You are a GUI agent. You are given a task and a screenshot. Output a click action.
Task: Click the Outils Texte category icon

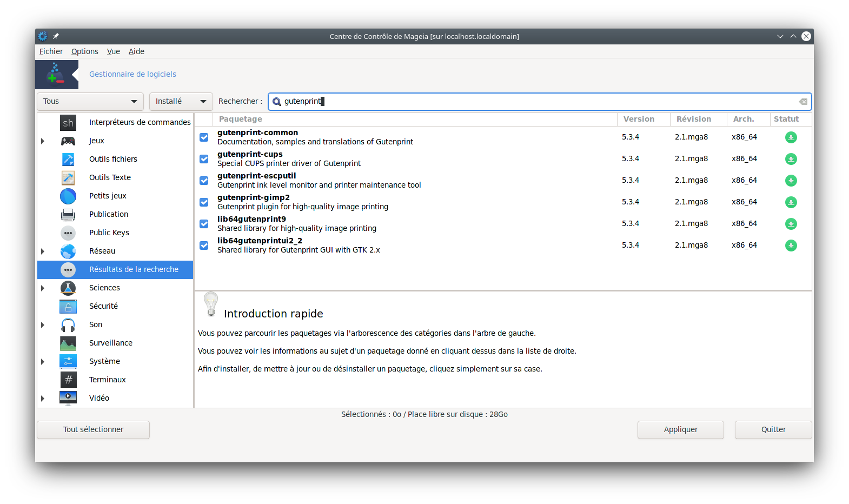[68, 178]
